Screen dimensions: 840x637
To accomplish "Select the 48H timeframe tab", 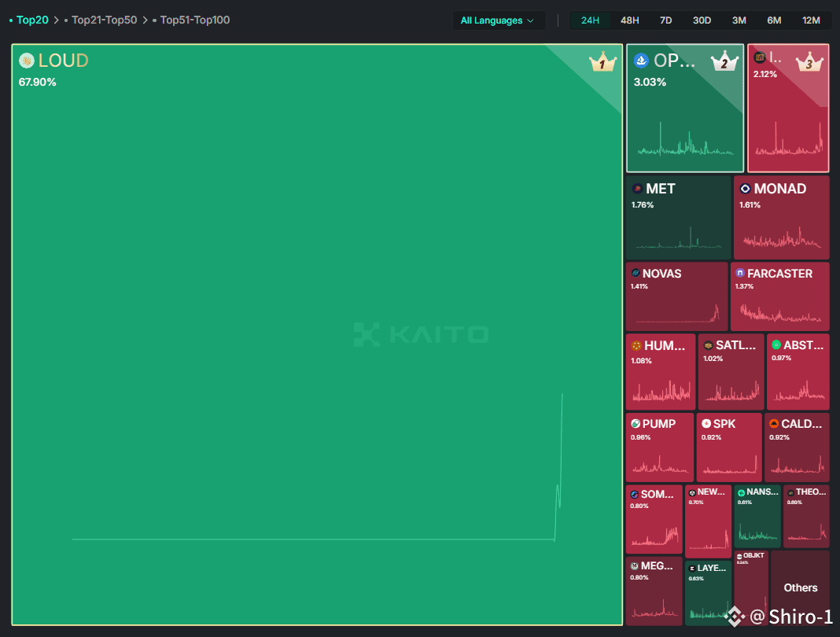I will click(x=629, y=20).
